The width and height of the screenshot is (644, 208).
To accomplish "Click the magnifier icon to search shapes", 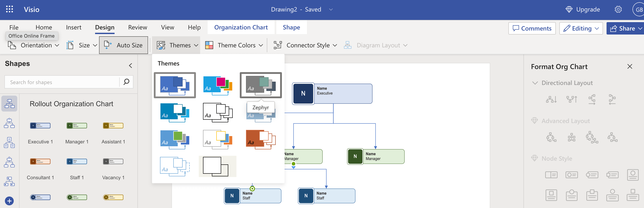I will pyautogui.click(x=127, y=82).
